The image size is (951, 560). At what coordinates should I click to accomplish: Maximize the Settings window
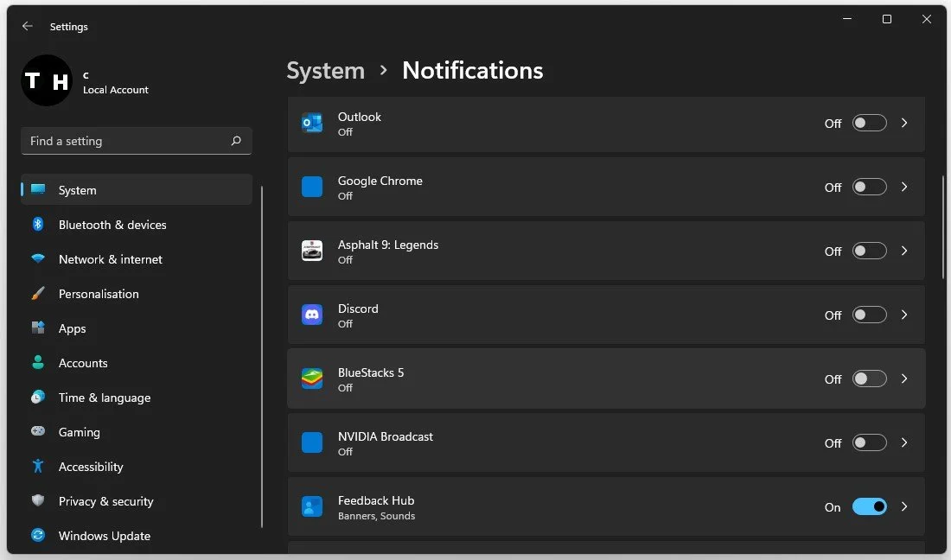click(x=887, y=19)
